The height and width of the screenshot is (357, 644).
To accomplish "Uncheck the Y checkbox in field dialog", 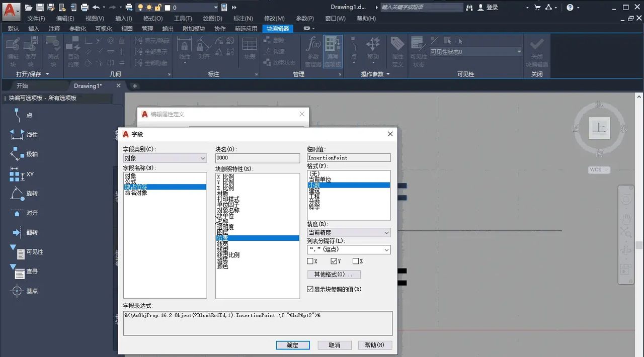I will 334,261.
